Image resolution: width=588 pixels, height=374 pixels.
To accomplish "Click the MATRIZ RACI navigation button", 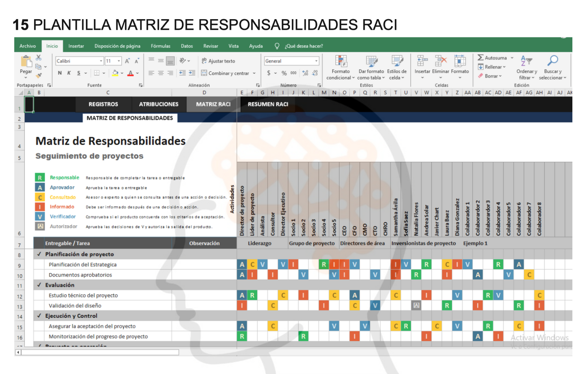I will (213, 104).
